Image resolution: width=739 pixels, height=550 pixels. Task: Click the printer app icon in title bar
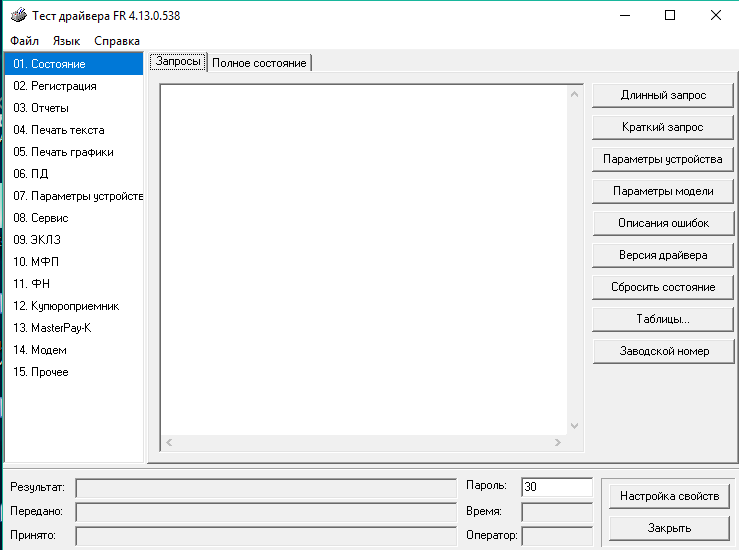19,16
